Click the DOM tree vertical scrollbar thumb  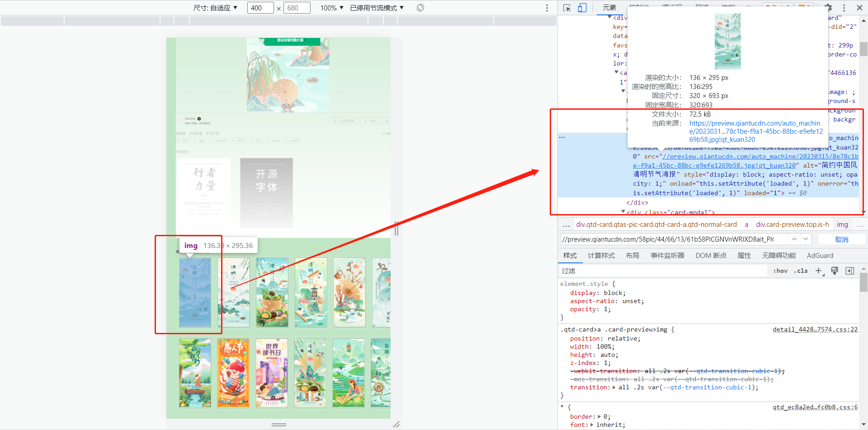[863, 49]
